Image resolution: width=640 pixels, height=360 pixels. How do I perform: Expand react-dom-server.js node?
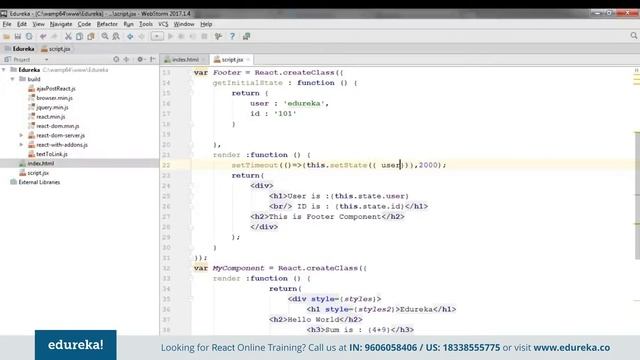22,136
